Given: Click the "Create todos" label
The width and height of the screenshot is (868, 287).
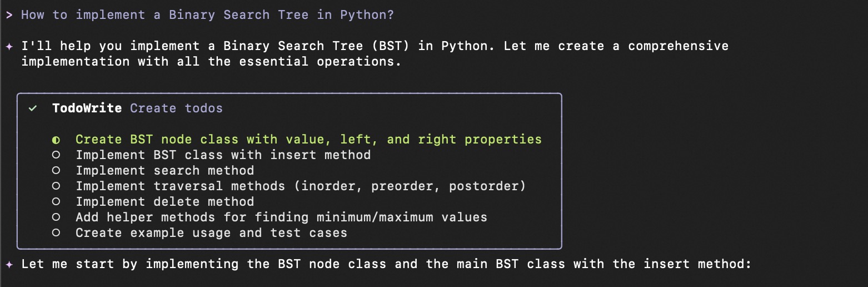Looking at the screenshot, I should pyautogui.click(x=176, y=108).
